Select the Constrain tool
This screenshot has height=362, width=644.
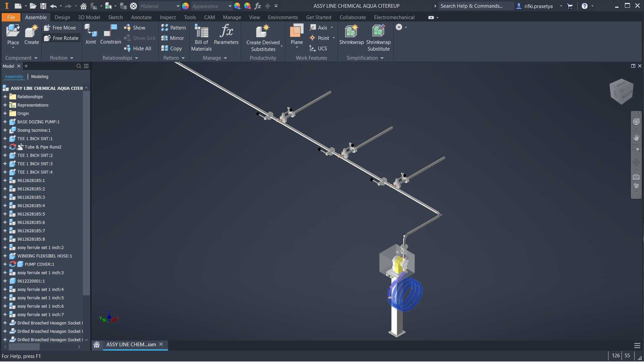(x=110, y=35)
